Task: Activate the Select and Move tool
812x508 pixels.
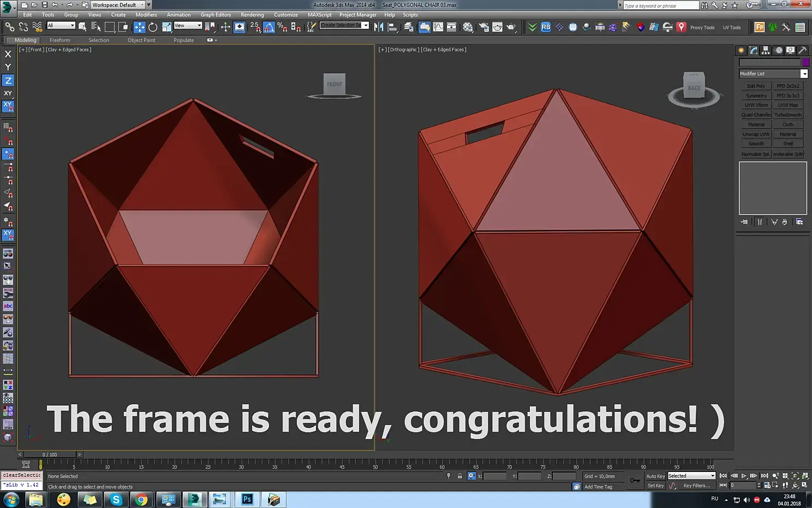Action: pyautogui.click(x=139, y=27)
